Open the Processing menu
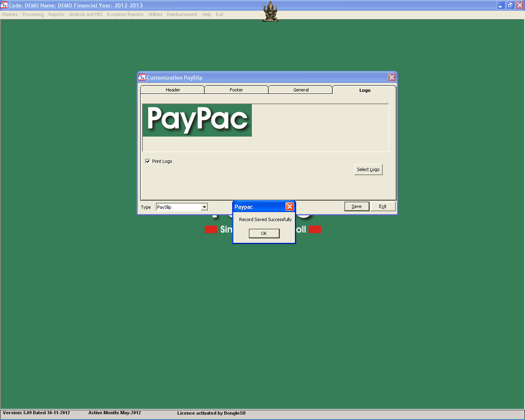 pyautogui.click(x=33, y=14)
